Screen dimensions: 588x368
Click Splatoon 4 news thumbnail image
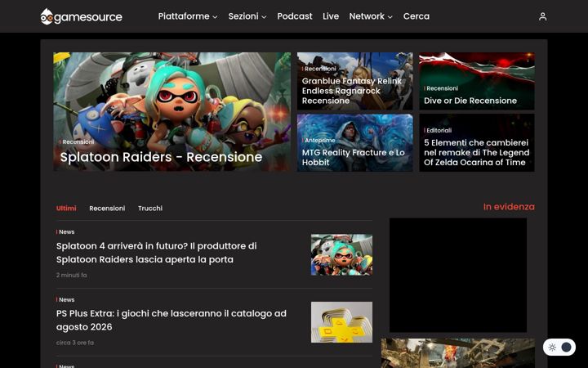pos(341,254)
